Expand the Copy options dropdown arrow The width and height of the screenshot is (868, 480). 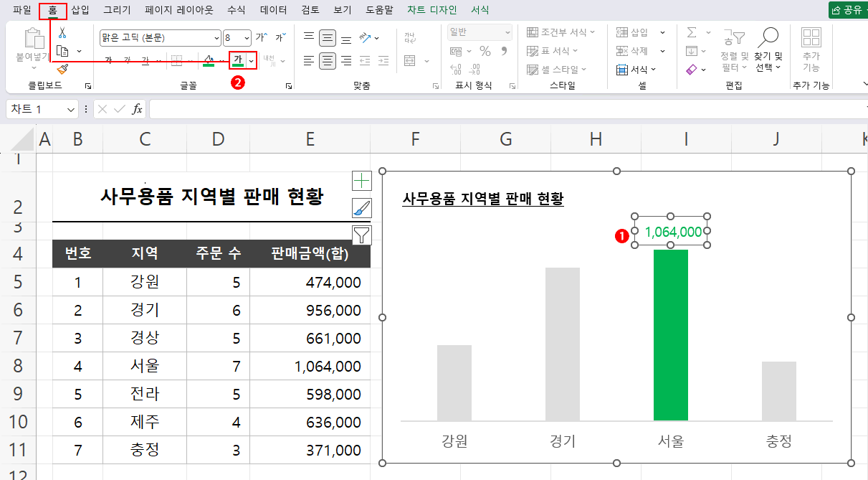click(79, 51)
